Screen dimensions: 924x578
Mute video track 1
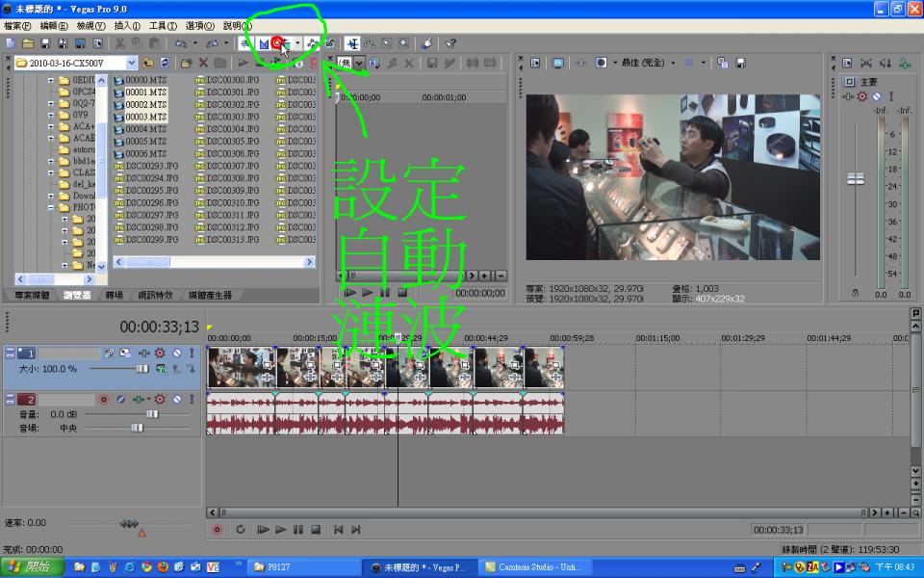pos(176,354)
